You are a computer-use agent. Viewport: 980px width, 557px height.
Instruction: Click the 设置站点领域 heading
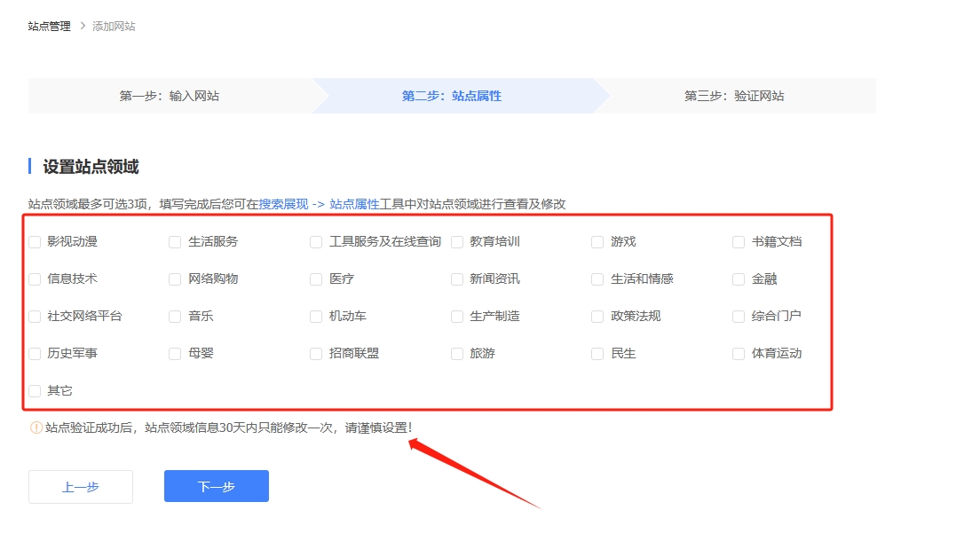click(x=91, y=167)
